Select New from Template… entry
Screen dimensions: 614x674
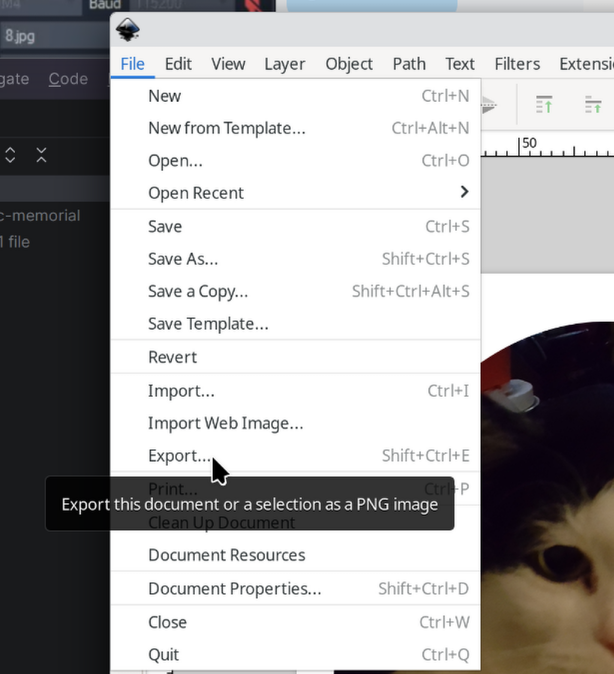[295, 128]
